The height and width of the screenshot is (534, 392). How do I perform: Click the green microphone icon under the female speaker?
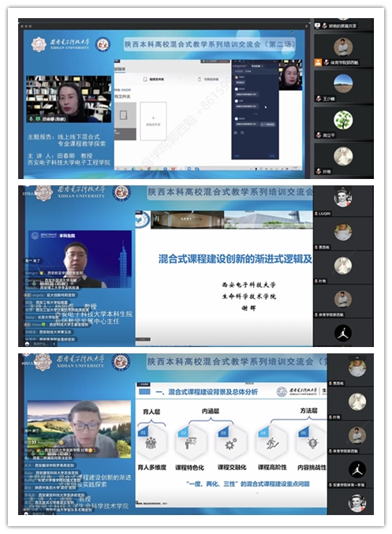point(32,119)
